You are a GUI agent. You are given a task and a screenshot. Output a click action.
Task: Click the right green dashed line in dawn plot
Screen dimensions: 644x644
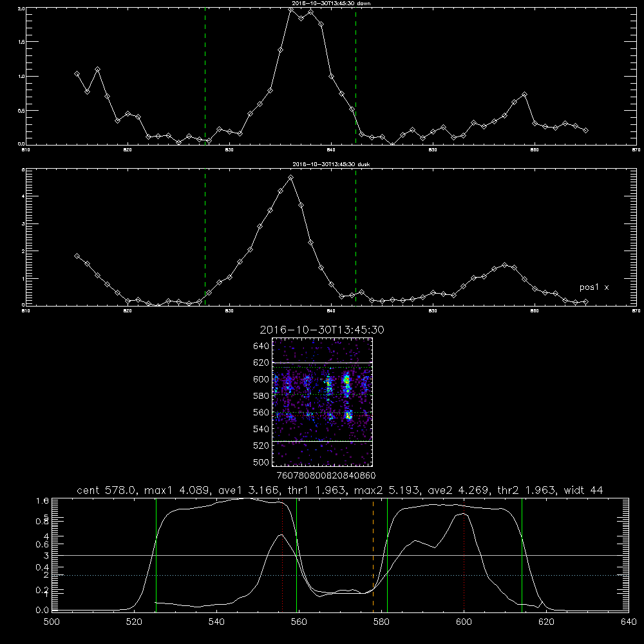click(x=355, y=76)
